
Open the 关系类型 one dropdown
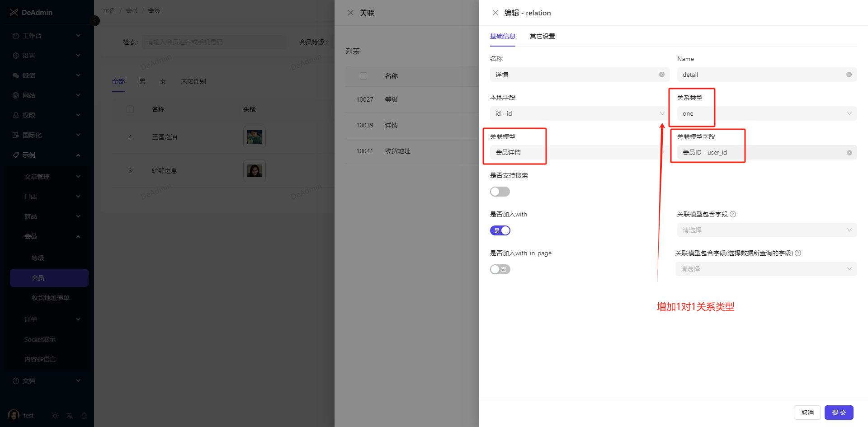tap(767, 113)
